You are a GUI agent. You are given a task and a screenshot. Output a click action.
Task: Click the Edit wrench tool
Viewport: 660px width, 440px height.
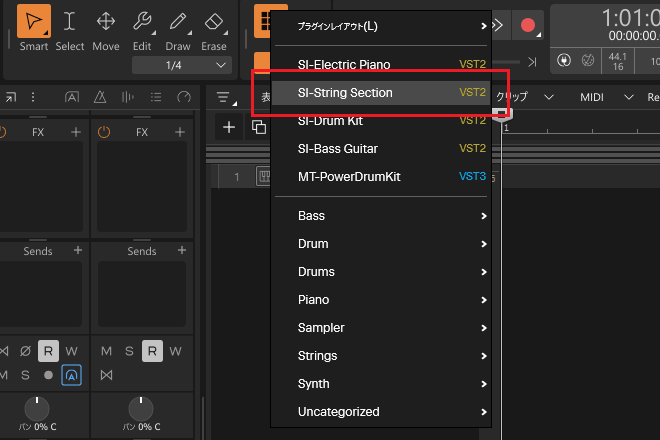[142, 29]
